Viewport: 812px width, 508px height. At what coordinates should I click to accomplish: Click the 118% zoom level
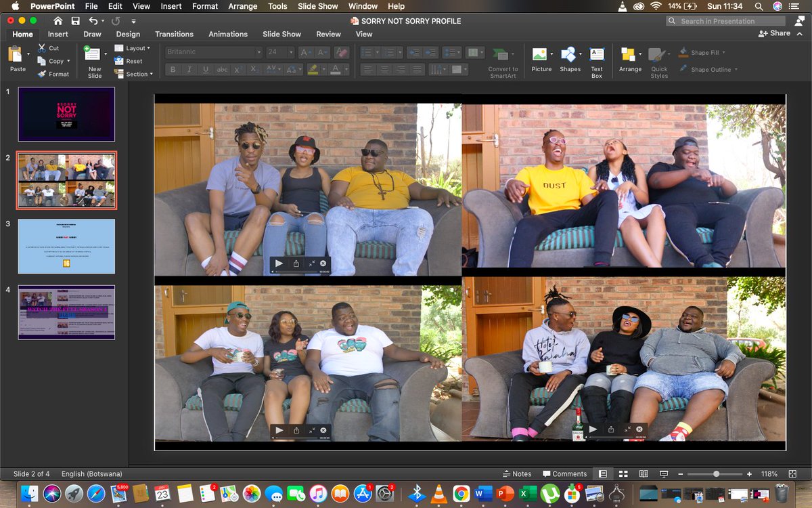pyautogui.click(x=769, y=474)
